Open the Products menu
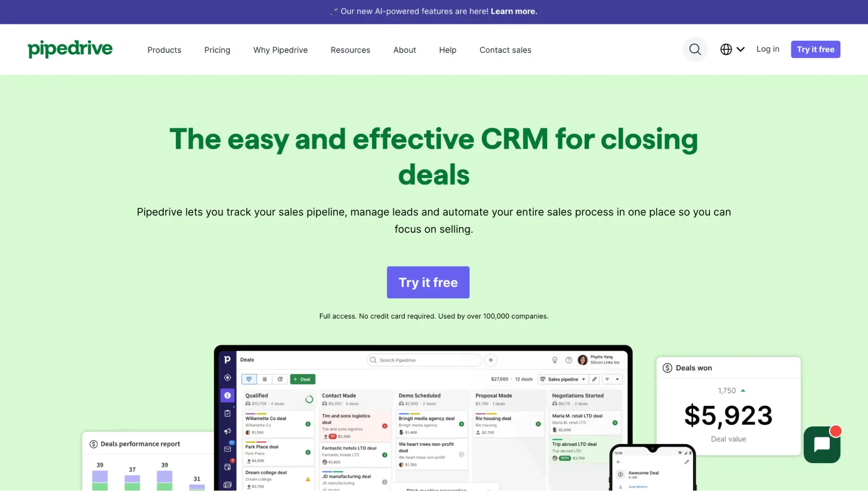Screen dimensions: 868x491 click(164, 49)
